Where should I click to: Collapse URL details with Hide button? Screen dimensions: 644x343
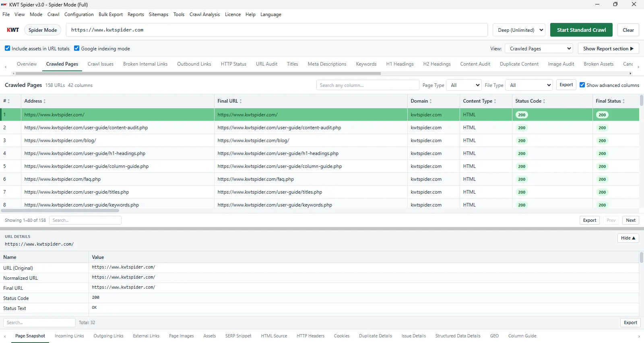pyautogui.click(x=628, y=238)
